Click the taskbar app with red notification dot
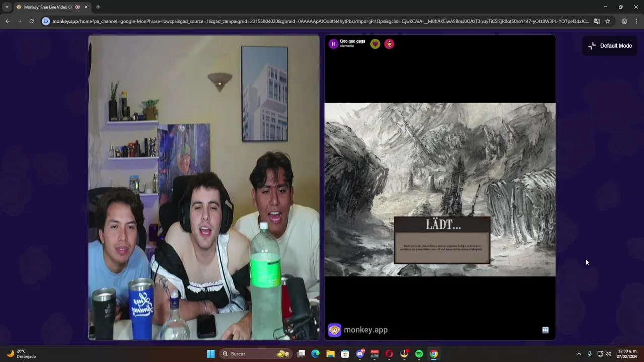The width and height of the screenshot is (644, 362). click(x=404, y=354)
